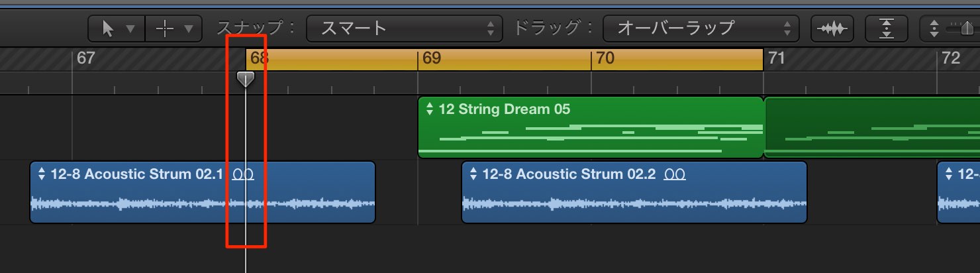The image size is (980, 273).
Task: Click bar 72 in the ruler
Action: coord(951,58)
